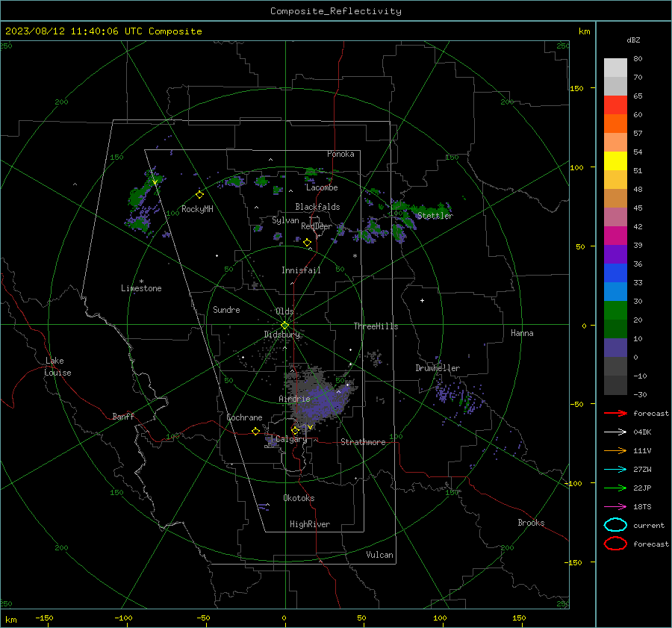Click the bright yellow dBZ legend swatch
672x628 pixels.
[615, 161]
